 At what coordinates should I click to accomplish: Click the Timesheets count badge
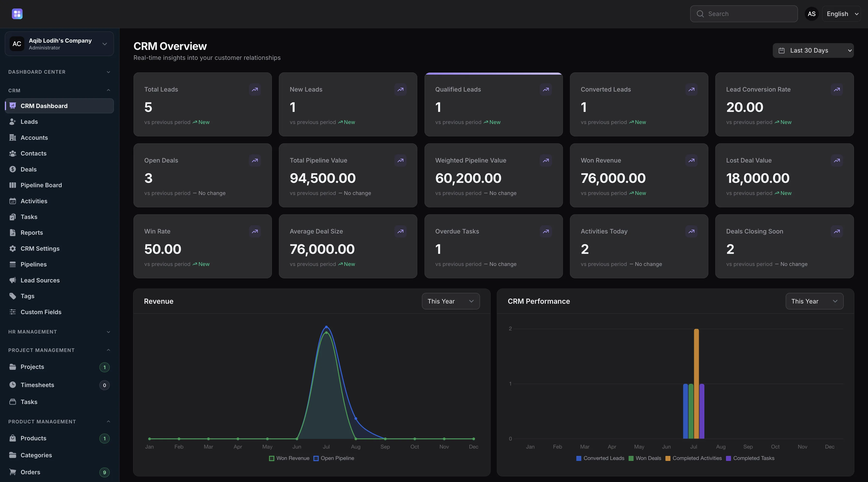click(104, 385)
